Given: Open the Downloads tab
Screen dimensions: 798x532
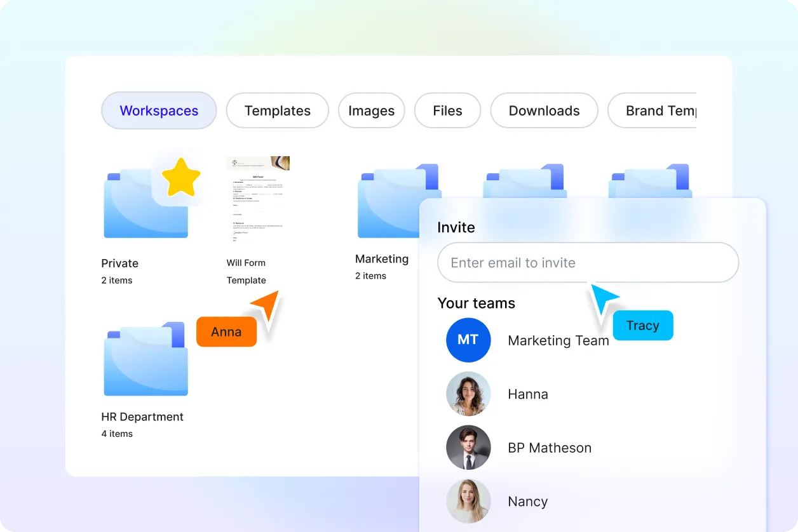Looking at the screenshot, I should click(544, 110).
